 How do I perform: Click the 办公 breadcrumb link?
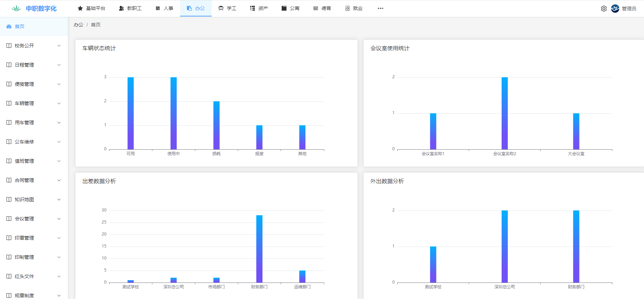tap(78, 25)
